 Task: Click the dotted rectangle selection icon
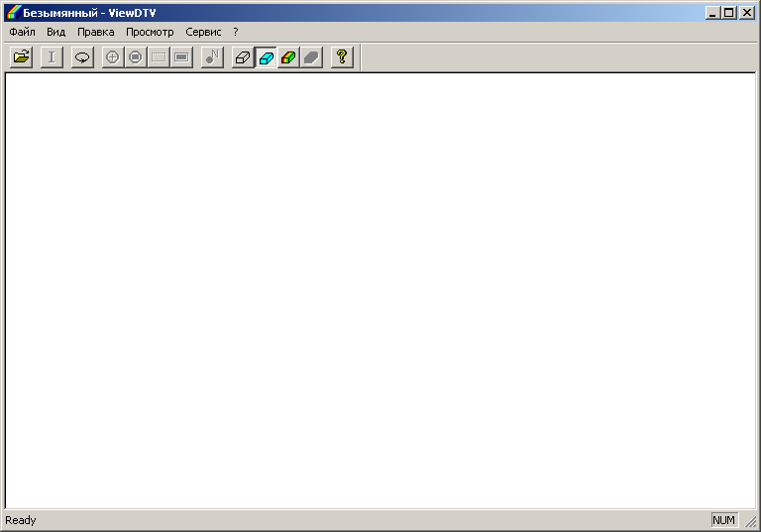coord(159,57)
